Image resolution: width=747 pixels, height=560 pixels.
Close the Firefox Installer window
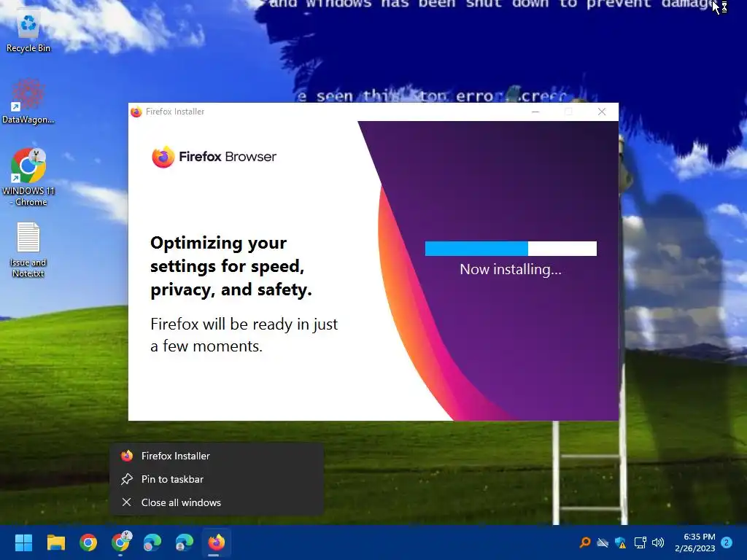coord(602,112)
